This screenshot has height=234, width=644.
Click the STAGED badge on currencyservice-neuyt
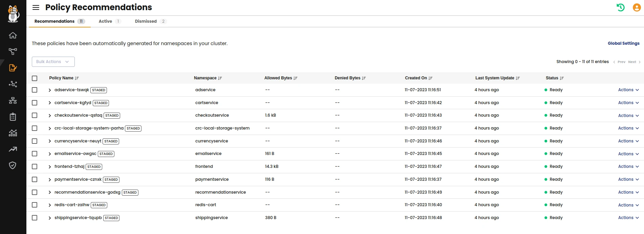point(111,141)
